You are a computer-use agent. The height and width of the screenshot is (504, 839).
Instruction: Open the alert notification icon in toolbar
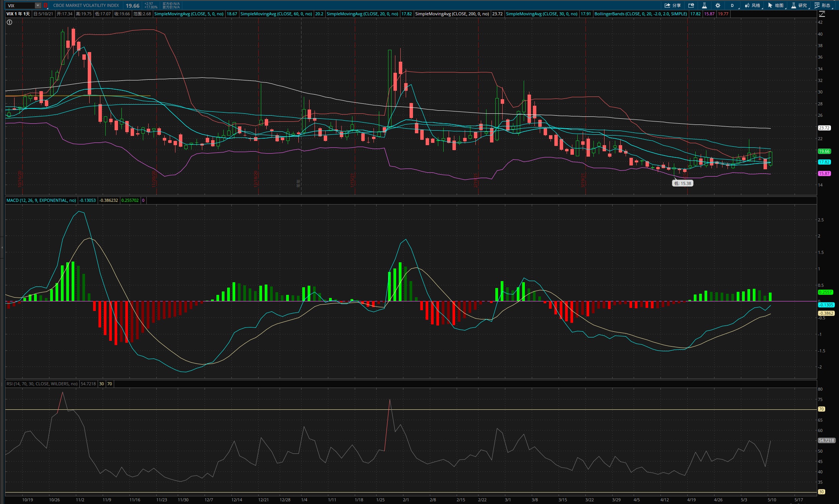point(691,5)
